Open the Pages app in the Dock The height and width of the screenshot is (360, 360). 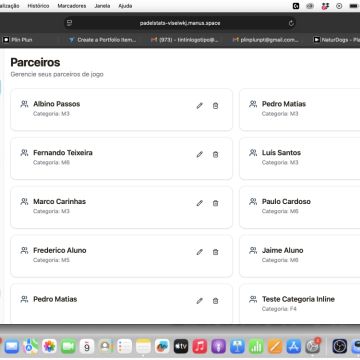coord(275,346)
